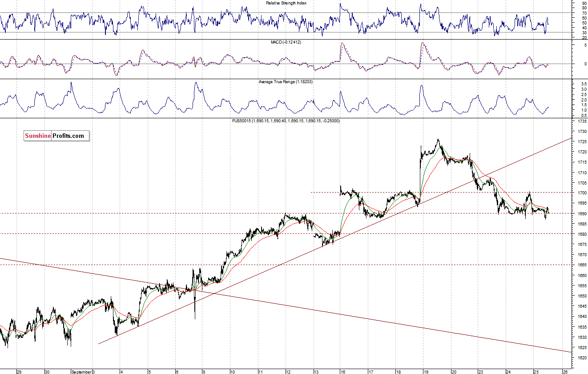Viewport: 588px width, 374px height.
Task: Click the 24 date axis label
Action: [x=508, y=371]
